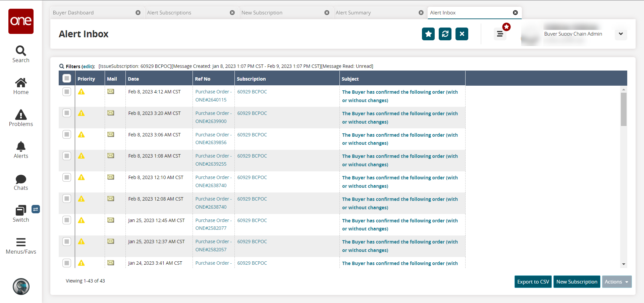
Task: Click mail envelope icon for Jan 25 12:45 AM row
Action: [111, 220]
